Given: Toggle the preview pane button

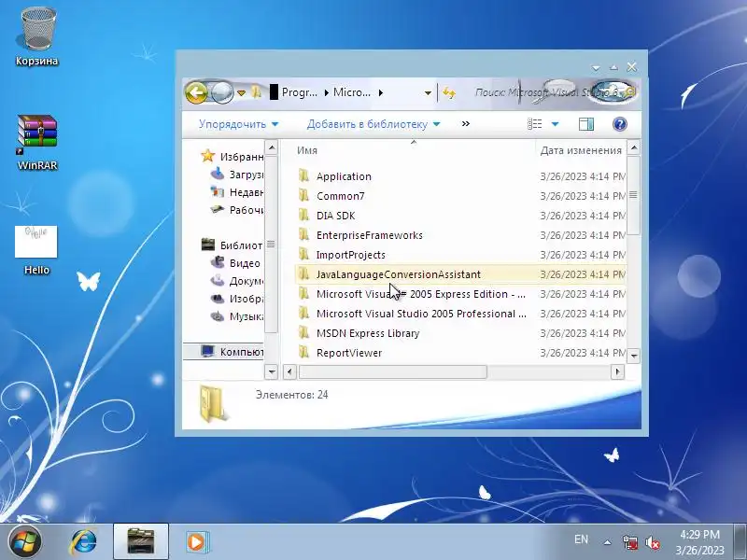Looking at the screenshot, I should coord(586,124).
